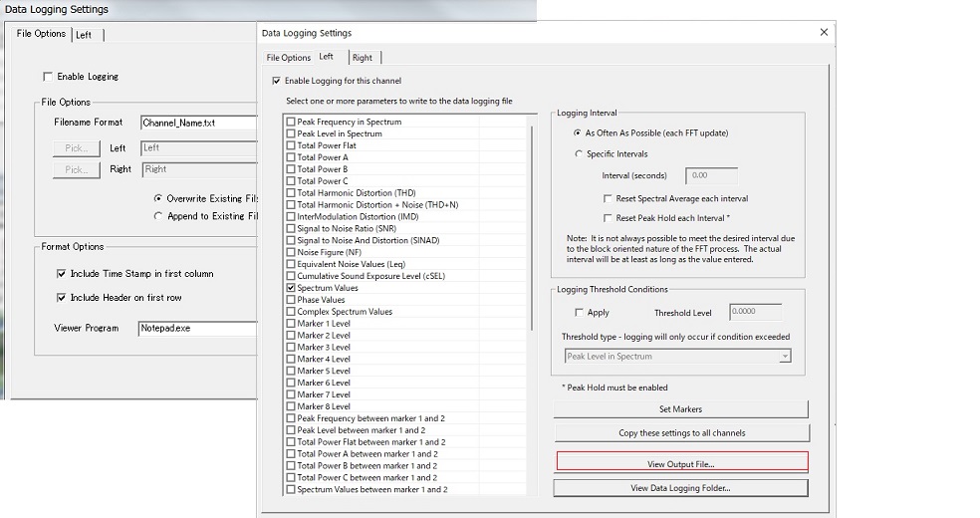Check Complex Spectrum Values parameter
The width and height of the screenshot is (980, 518).
tap(291, 312)
